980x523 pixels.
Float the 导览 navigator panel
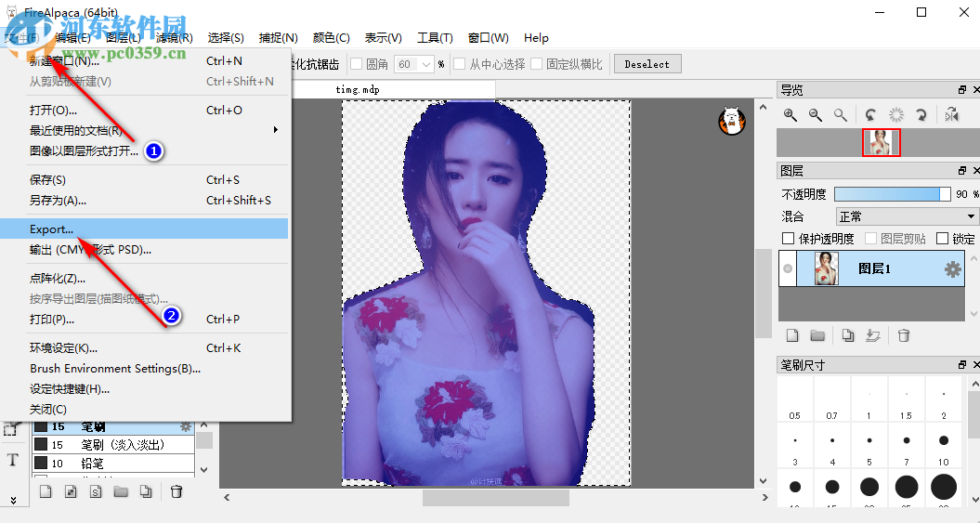click(x=961, y=90)
